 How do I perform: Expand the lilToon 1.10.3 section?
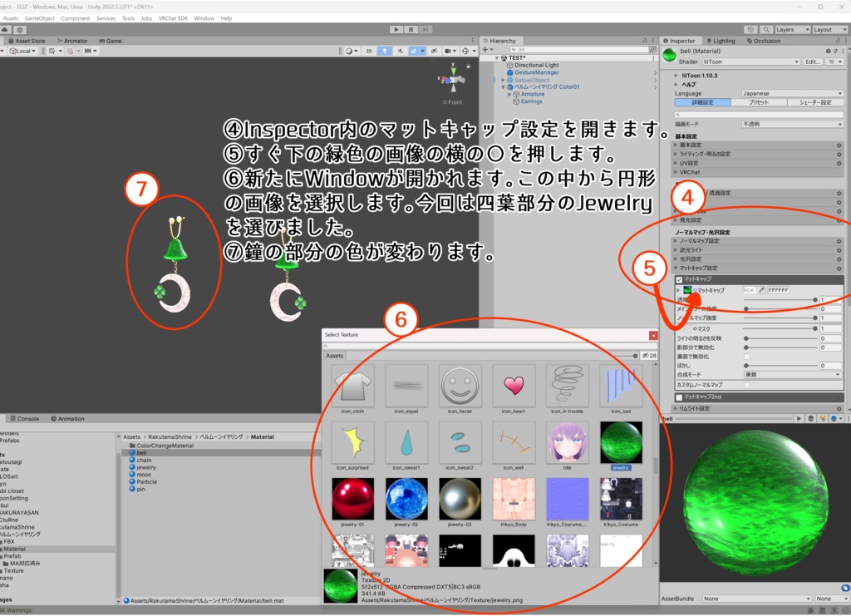[x=676, y=76]
